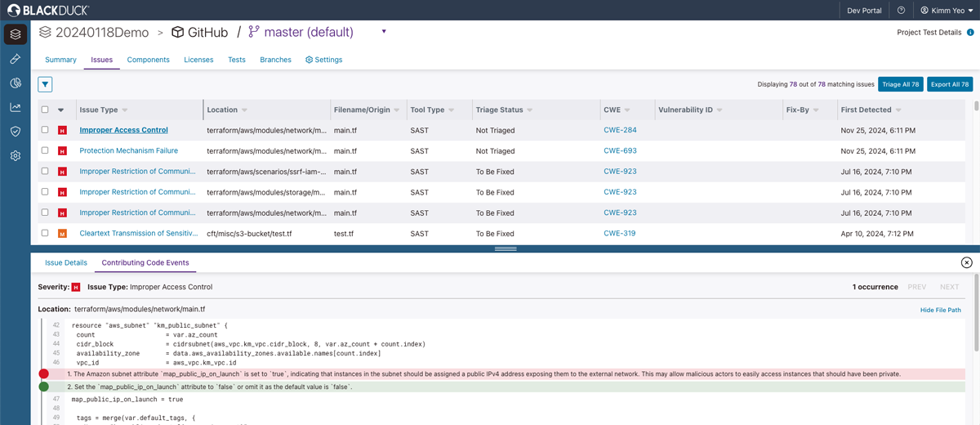Viewport: 980px width, 425px height.
Task: Click the gear icon in left sidebar
Action: [16, 155]
